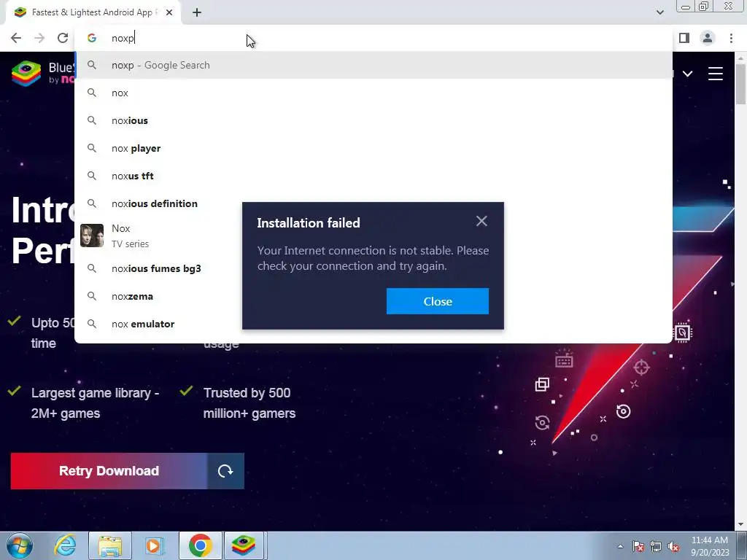Show hidden system tray icons arrow
This screenshot has height=560, width=747.
(620, 546)
